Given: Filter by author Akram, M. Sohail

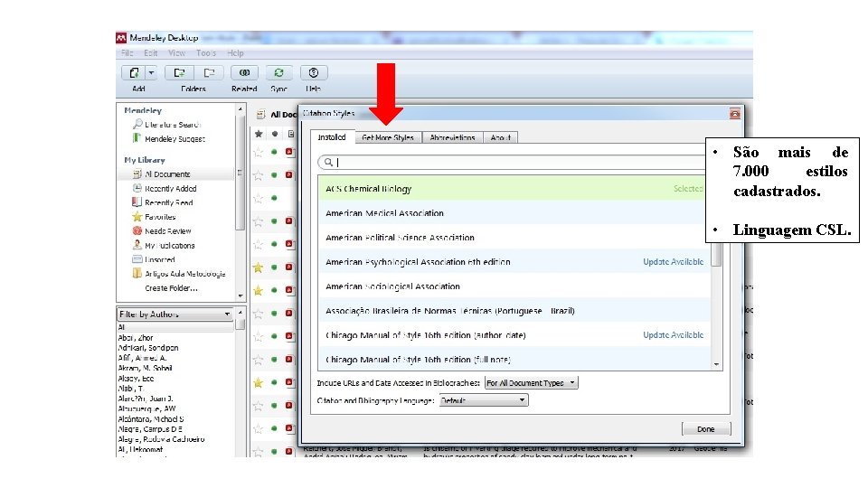Looking at the screenshot, I should point(145,368).
